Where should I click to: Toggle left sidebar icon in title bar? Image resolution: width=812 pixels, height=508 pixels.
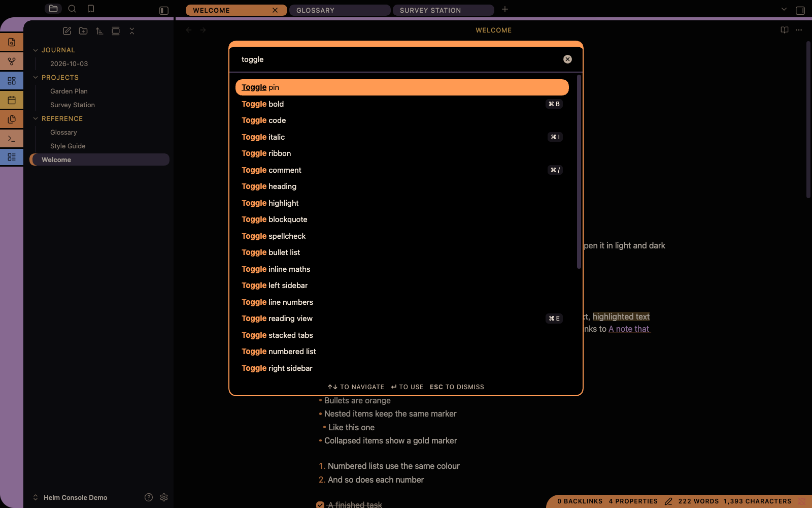click(164, 10)
